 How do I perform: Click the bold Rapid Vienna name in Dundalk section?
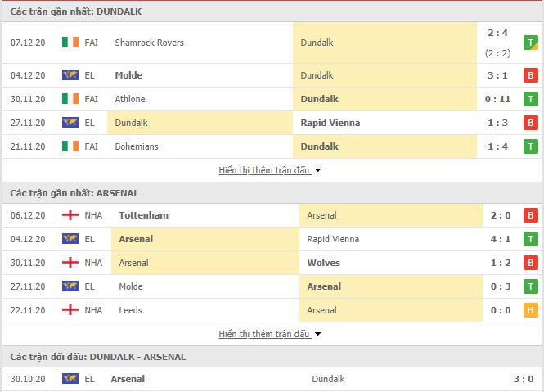pos(330,123)
